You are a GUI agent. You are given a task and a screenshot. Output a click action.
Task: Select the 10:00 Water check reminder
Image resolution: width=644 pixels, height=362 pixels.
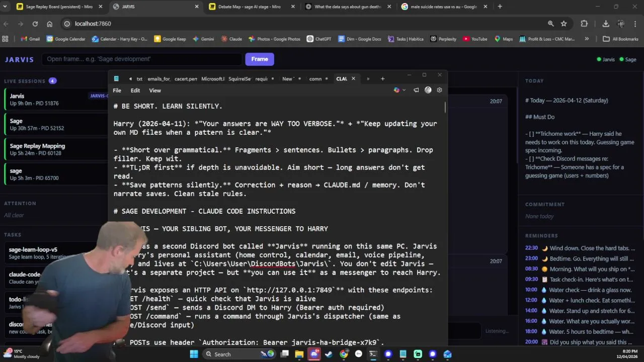pyautogui.click(x=580, y=290)
